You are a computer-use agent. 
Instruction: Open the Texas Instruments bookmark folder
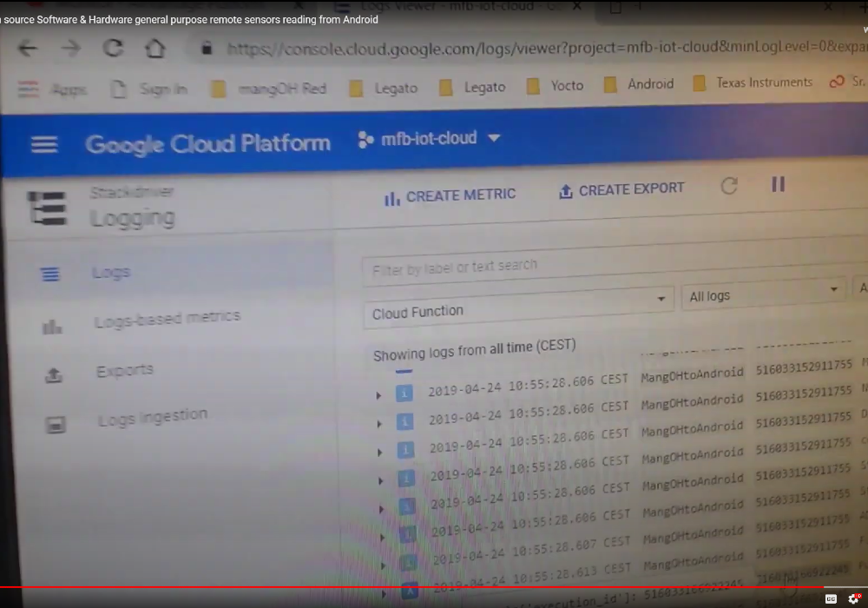tap(753, 83)
